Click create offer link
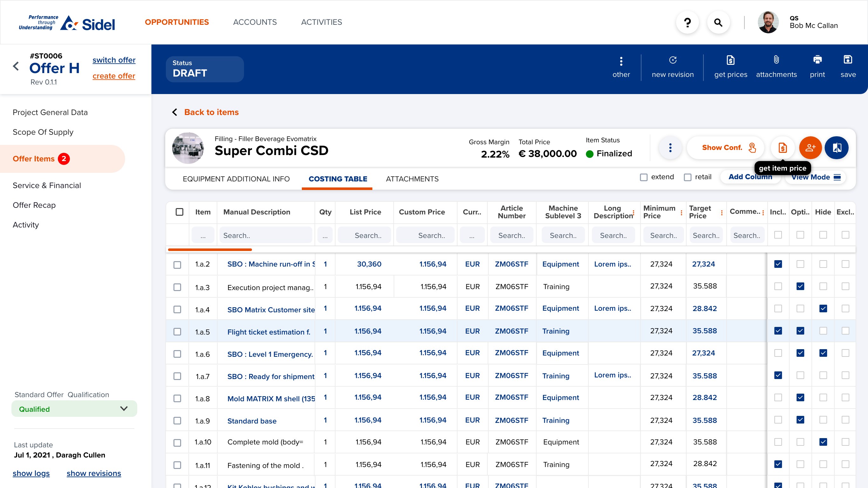This screenshot has height=488, width=868. (113, 76)
